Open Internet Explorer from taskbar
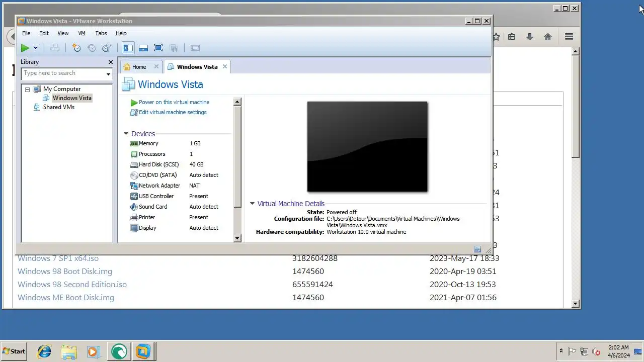The height and width of the screenshot is (362, 644). pyautogui.click(x=44, y=351)
